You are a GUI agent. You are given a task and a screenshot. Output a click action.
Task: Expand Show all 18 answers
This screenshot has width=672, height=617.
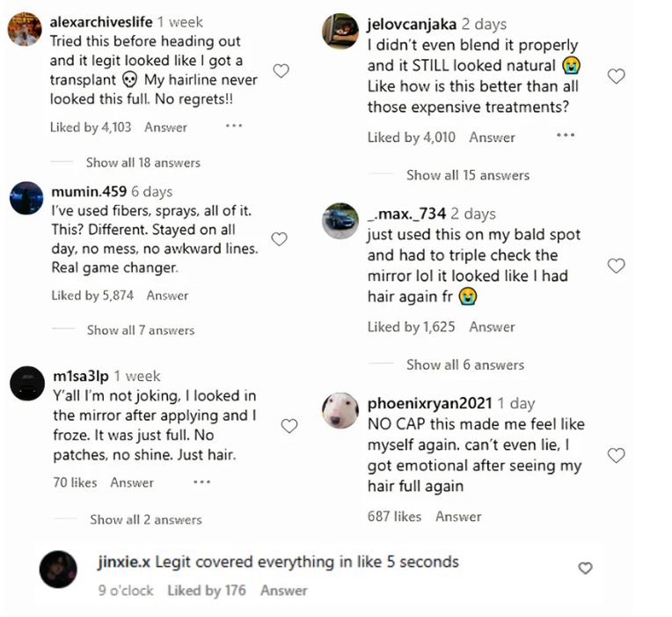(x=142, y=162)
